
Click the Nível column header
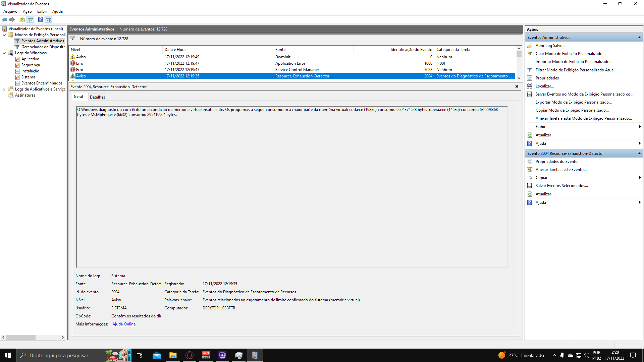116,50
